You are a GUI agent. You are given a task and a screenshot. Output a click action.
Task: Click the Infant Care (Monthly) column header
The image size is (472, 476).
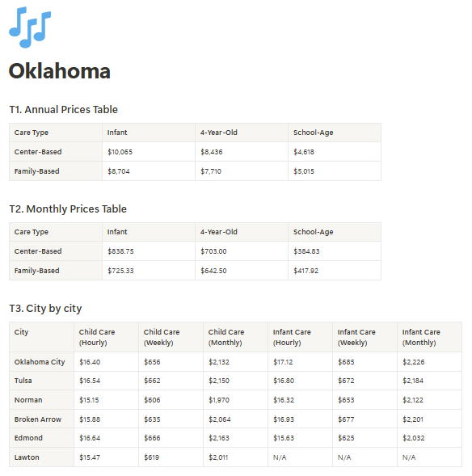(429, 337)
